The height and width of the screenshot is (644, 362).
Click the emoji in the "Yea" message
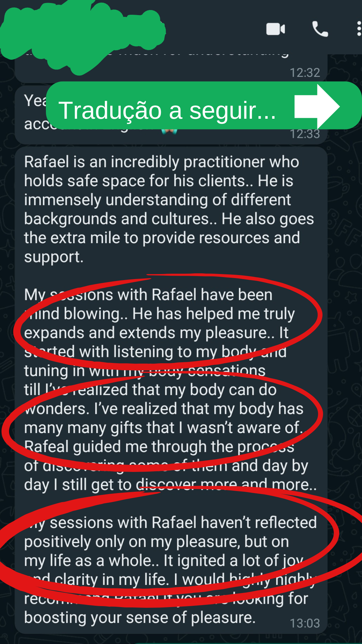click(x=170, y=131)
